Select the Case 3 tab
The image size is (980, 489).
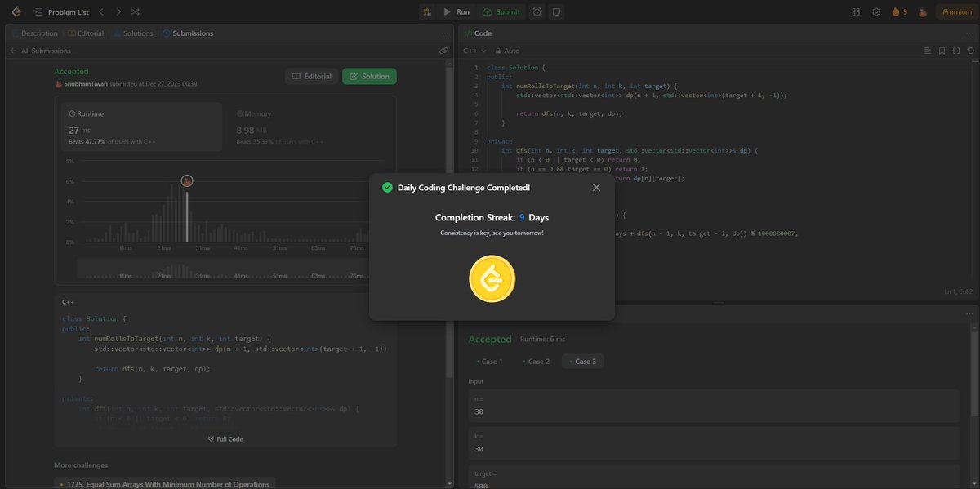pos(582,362)
